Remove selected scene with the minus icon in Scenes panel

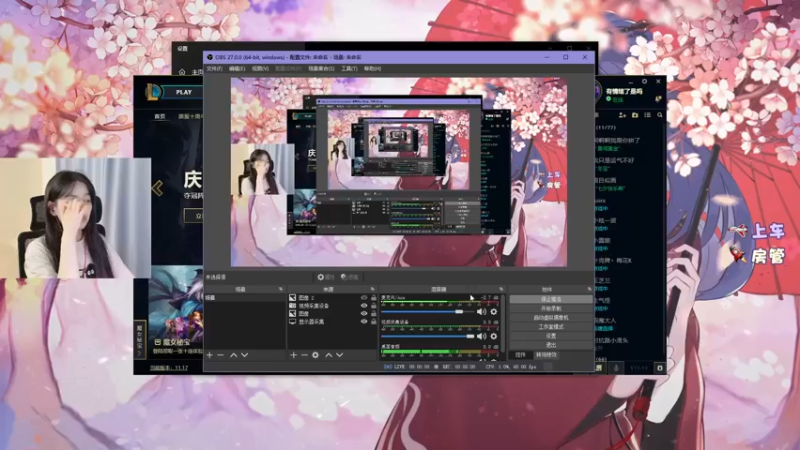220,355
